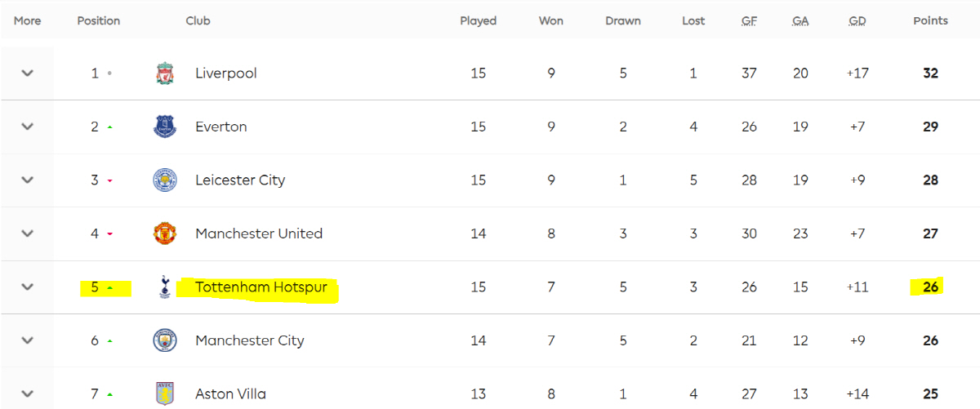Screen dimensions: 980x409
Task: Click the Leicester City club crest
Action: pos(165,180)
